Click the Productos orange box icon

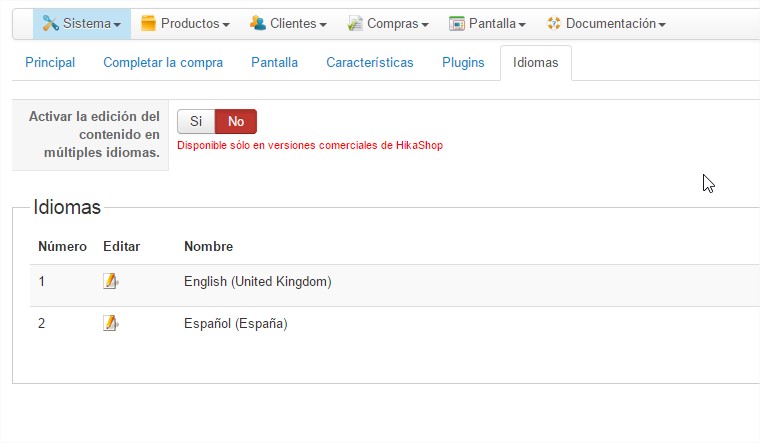click(x=148, y=23)
